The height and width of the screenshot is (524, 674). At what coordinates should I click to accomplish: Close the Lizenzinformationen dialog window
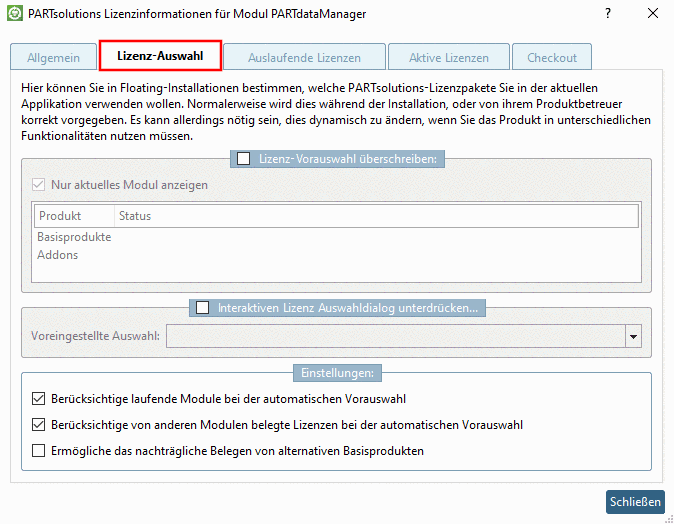pyautogui.click(x=653, y=13)
